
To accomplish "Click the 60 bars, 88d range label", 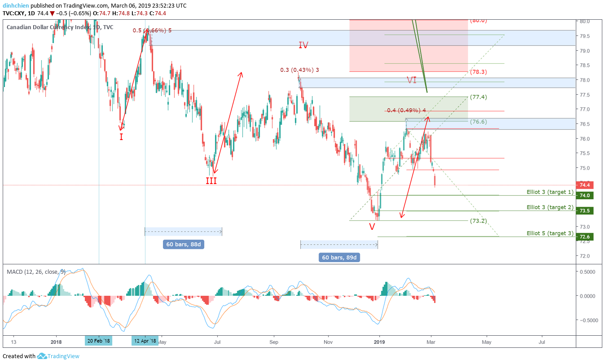I will (183, 245).
